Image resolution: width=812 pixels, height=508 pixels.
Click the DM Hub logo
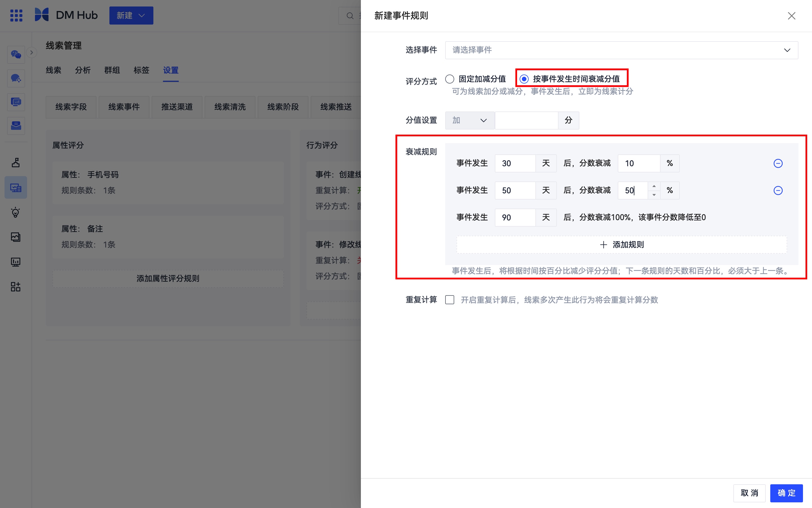[x=66, y=15]
